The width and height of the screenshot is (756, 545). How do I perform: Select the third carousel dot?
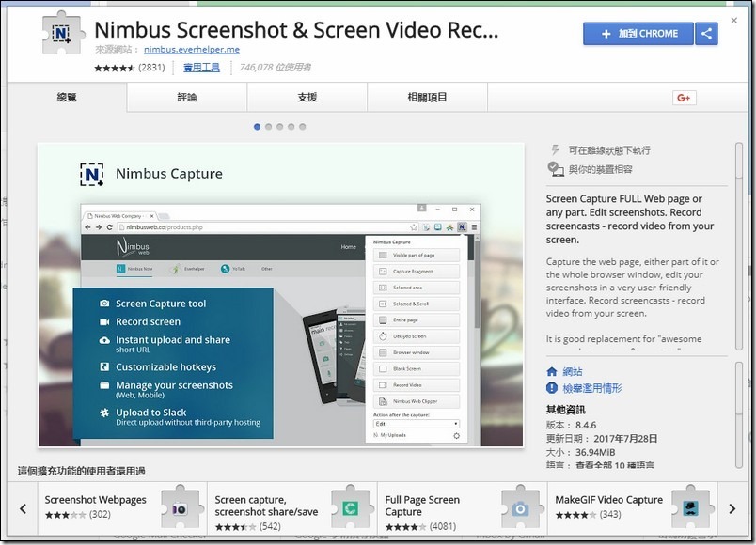pos(279,127)
